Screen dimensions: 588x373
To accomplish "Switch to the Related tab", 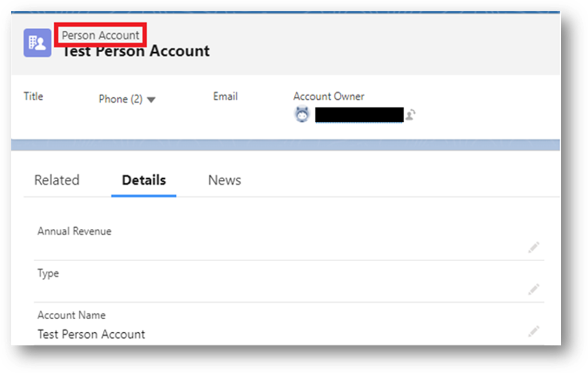I will 57,180.
